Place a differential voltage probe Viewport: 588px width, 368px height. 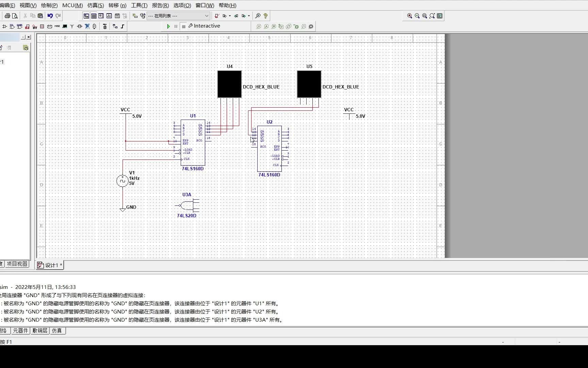coord(281,26)
